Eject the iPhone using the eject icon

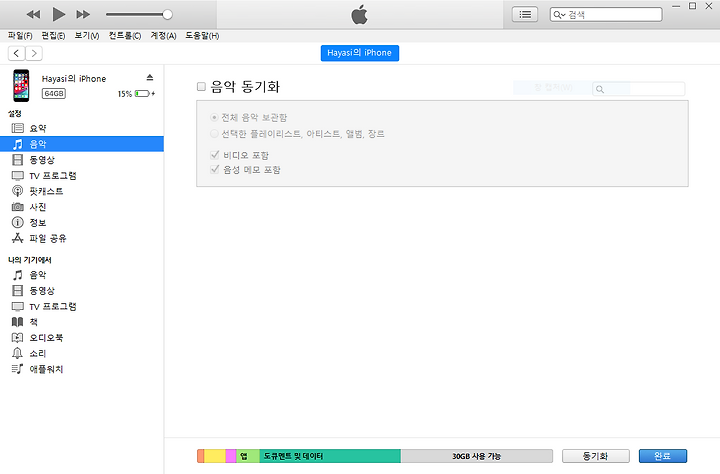[150, 77]
